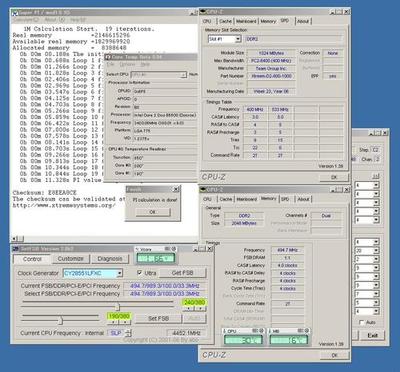Open the About tab in CPU-Z SPD window
Image resolution: width=400 pixels, height=372 pixels.
tap(303, 21)
